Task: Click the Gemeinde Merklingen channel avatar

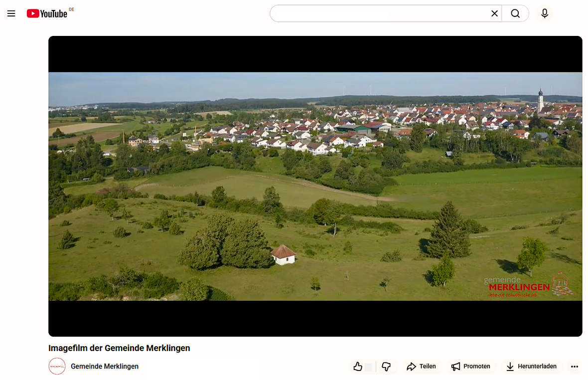Action: 57,366
